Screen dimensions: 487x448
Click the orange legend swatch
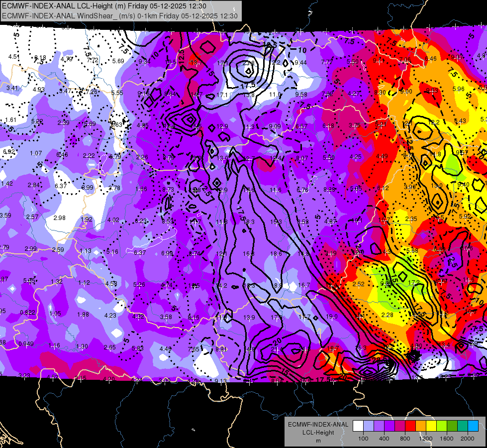tap(421, 426)
